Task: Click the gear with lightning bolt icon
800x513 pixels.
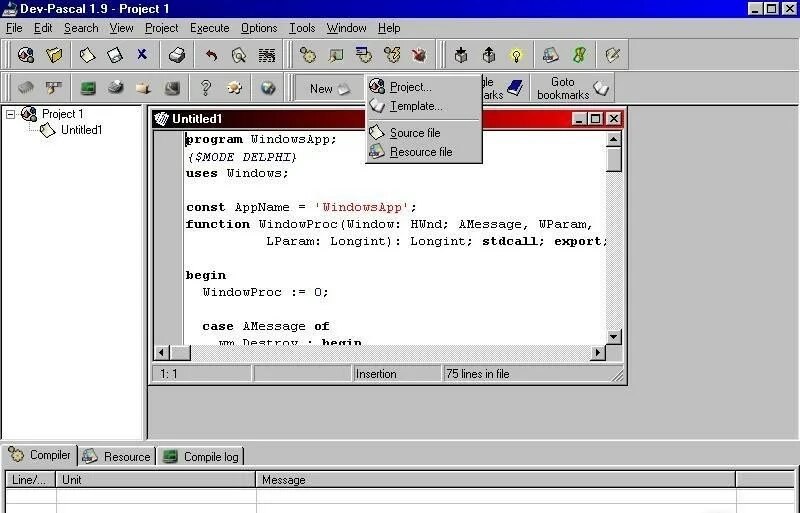Action: click(x=392, y=55)
